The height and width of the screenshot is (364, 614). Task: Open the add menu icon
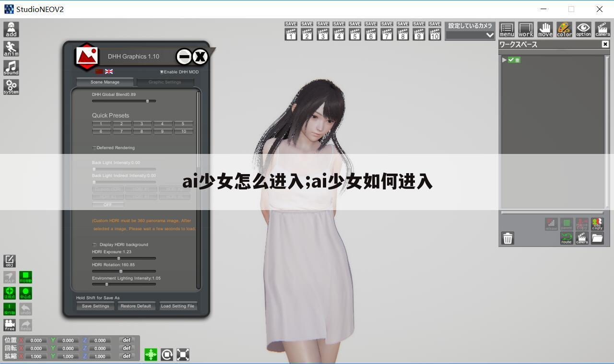[x=11, y=29]
